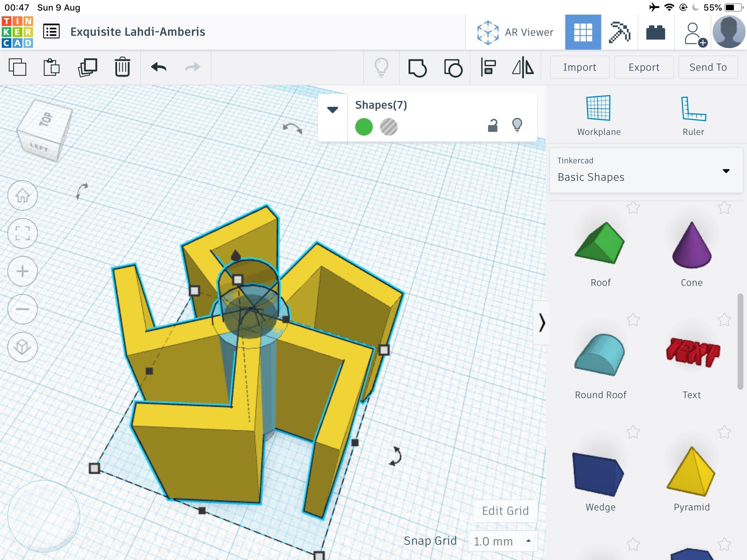This screenshot has height=560, width=747.
Task: Click the Send To button
Action: coord(708,67)
